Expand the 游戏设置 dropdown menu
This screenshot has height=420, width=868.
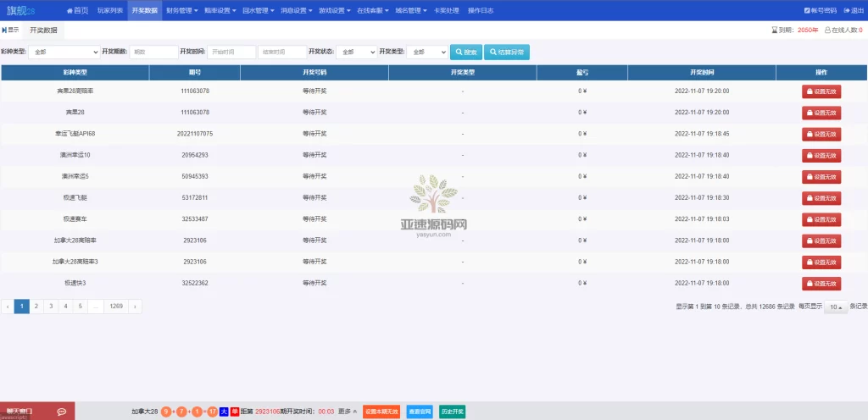(334, 10)
